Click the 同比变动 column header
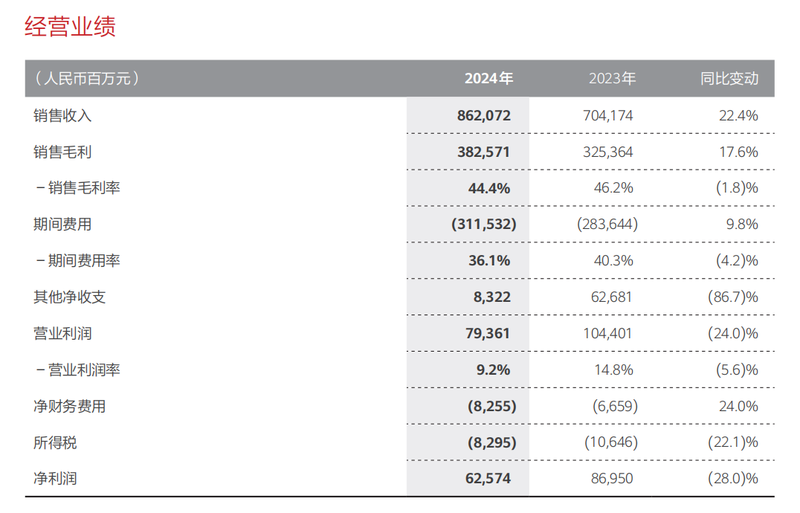 (729, 78)
